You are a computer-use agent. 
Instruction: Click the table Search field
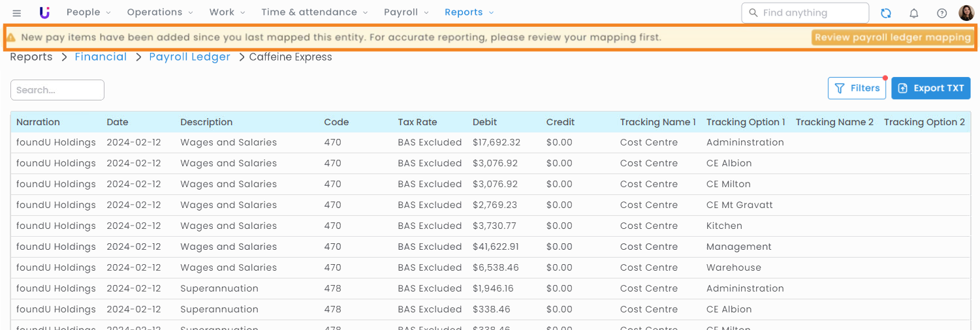[x=57, y=90]
